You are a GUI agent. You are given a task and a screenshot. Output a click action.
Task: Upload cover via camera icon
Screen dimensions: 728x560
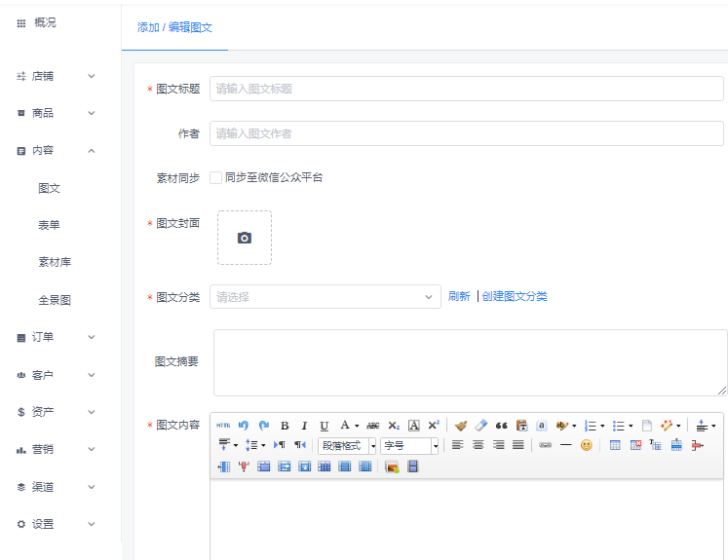[x=245, y=238]
